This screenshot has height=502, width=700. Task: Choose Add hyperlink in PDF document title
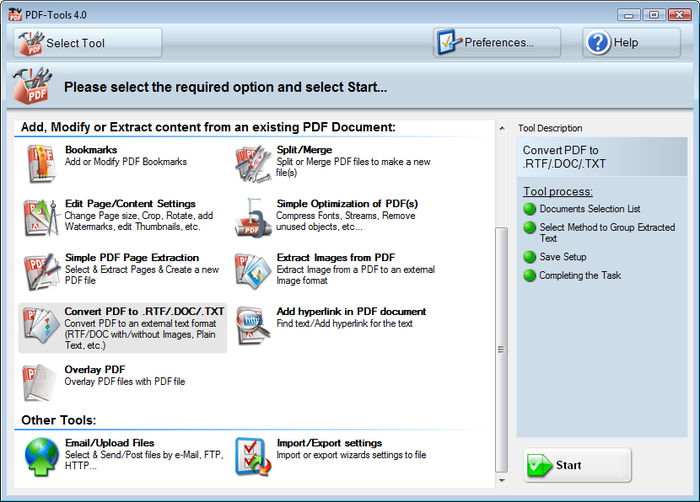coord(351,311)
